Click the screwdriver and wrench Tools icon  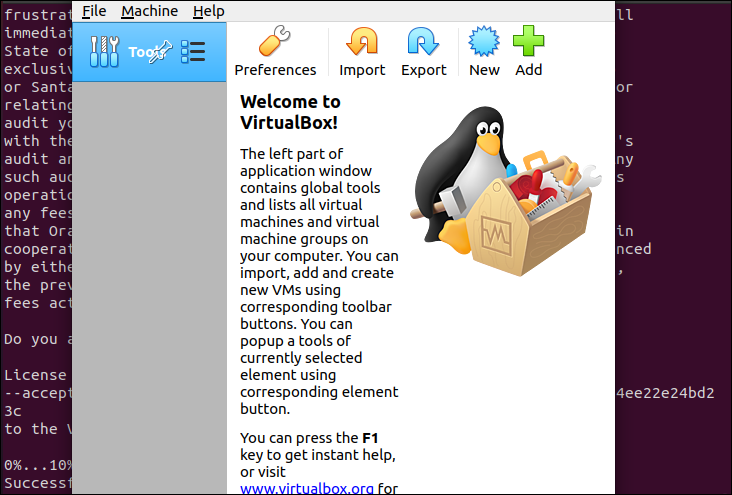pyautogui.click(x=104, y=51)
